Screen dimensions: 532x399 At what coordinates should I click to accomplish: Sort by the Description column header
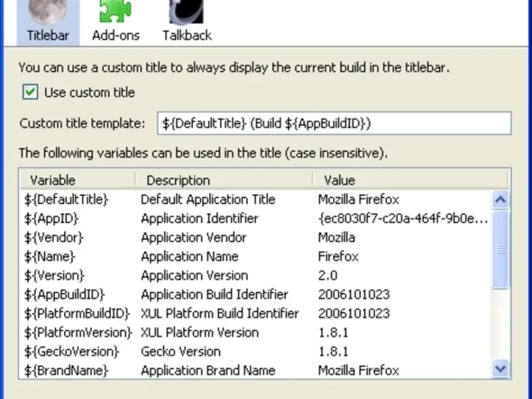[223, 180]
